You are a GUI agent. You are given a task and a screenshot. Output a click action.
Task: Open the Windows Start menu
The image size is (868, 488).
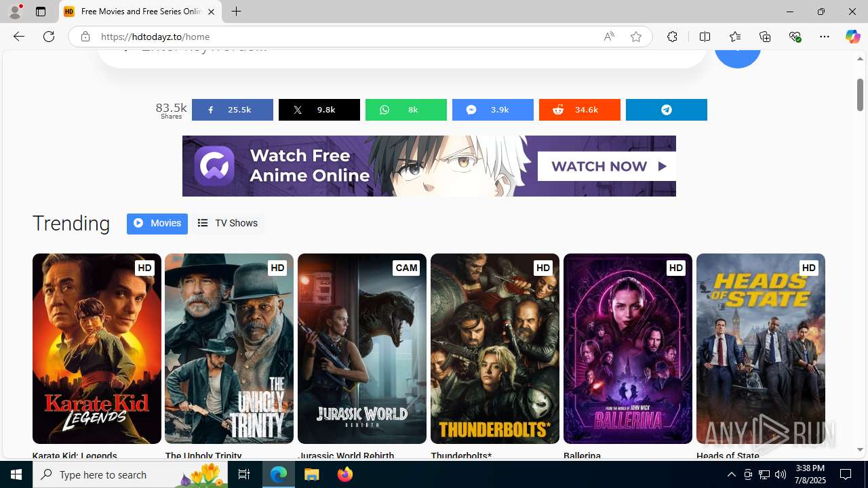(x=16, y=474)
